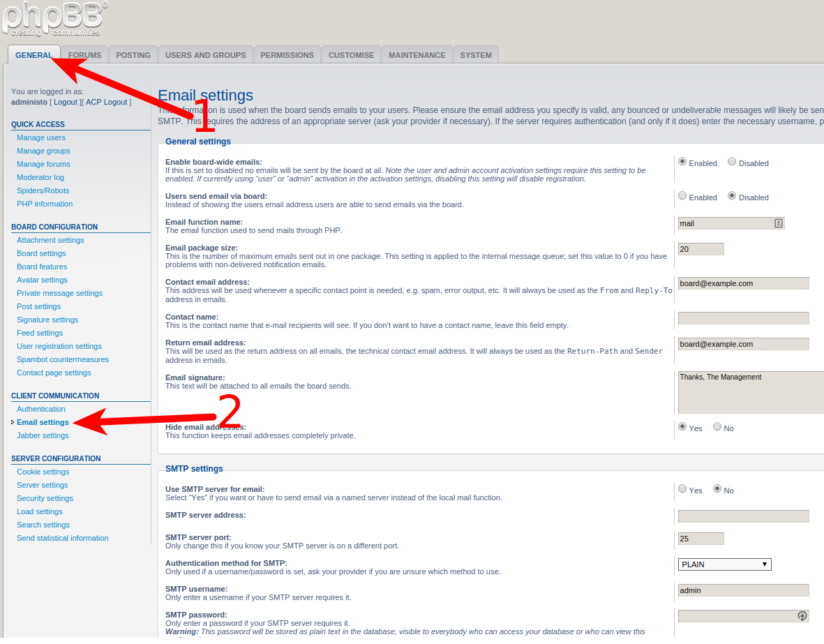Image resolution: width=824 pixels, height=644 pixels.
Task: Click Email function name field
Action: (731, 223)
